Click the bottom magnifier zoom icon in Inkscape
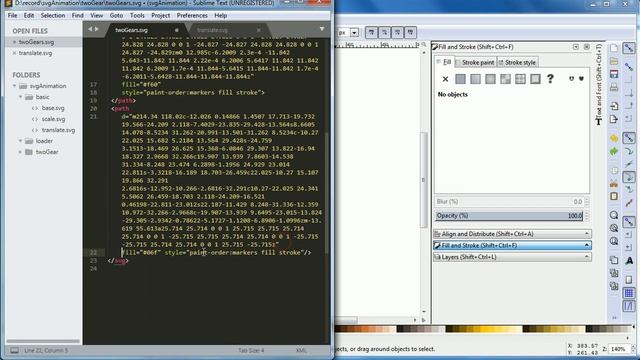Image resolution: width=640 pixels, height=360 pixels. (614, 241)
